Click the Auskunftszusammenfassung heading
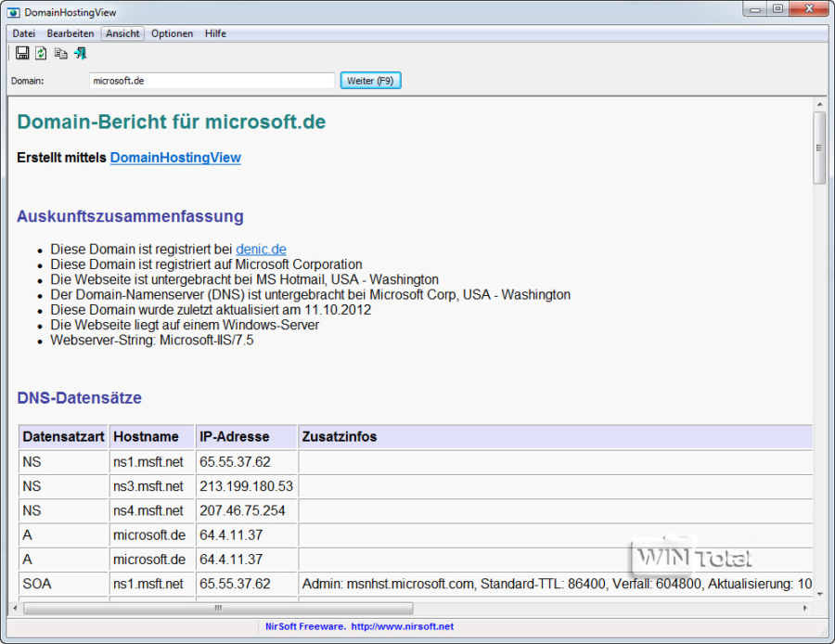The image size is (835, 644). 130,216
